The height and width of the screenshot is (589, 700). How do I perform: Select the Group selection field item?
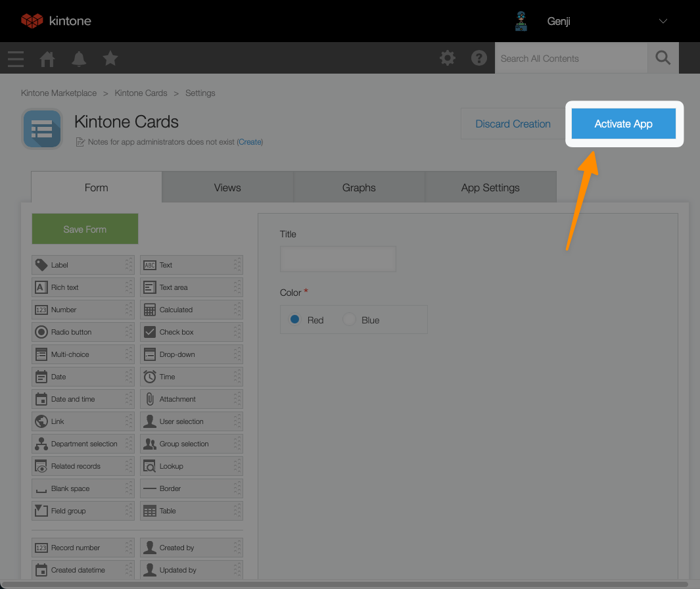point(191,444)
